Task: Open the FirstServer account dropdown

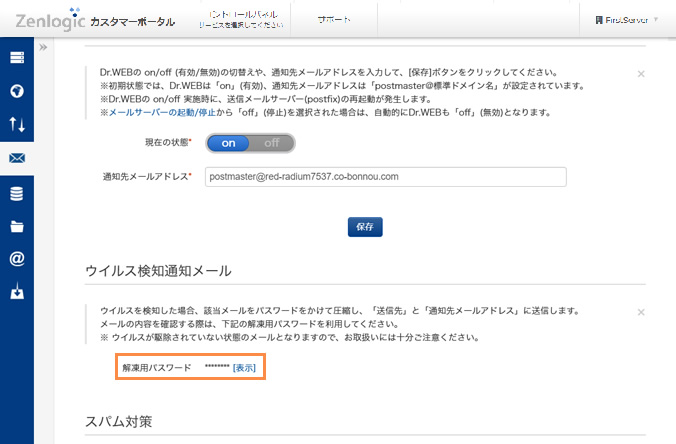Action: 626,20
